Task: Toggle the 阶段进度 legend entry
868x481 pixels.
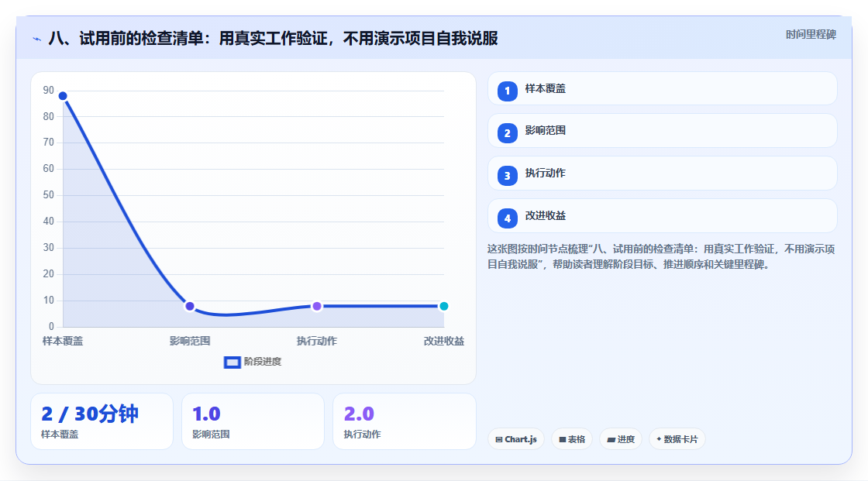Action: click(x=253, y=362)
